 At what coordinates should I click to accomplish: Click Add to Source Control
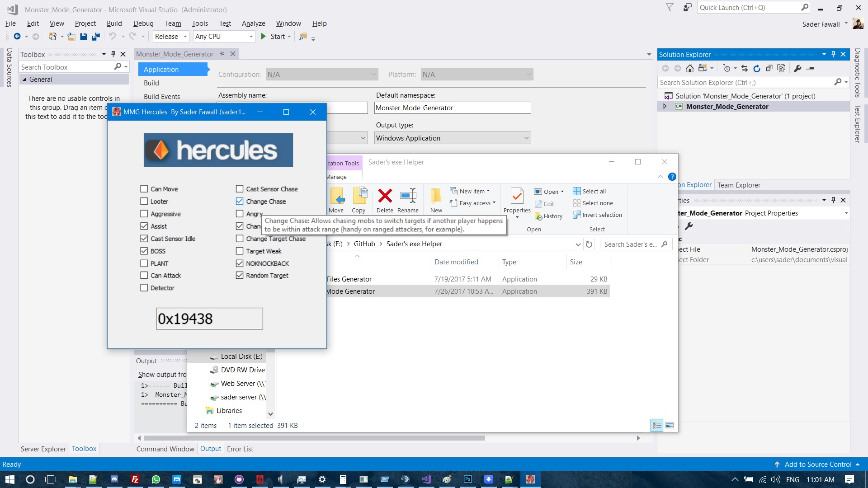click(817, 465)
